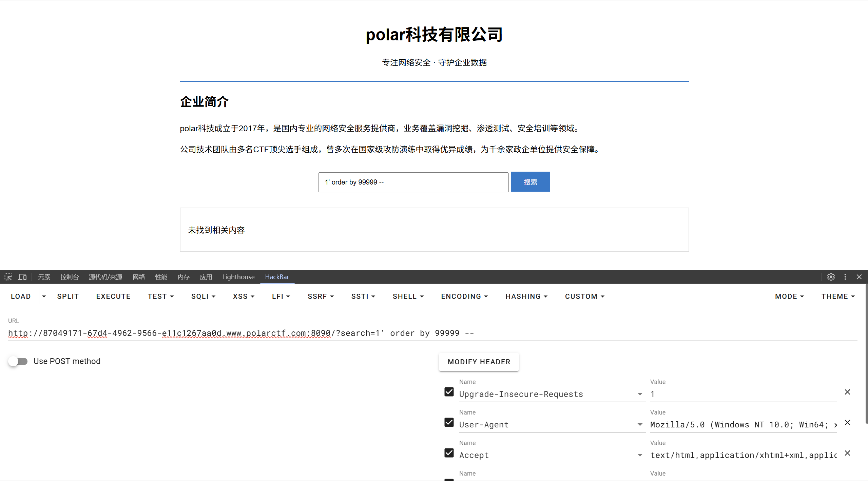Click the blue 搜索 search button
This screenshot has width=868, height=481.
click(530, 182)
